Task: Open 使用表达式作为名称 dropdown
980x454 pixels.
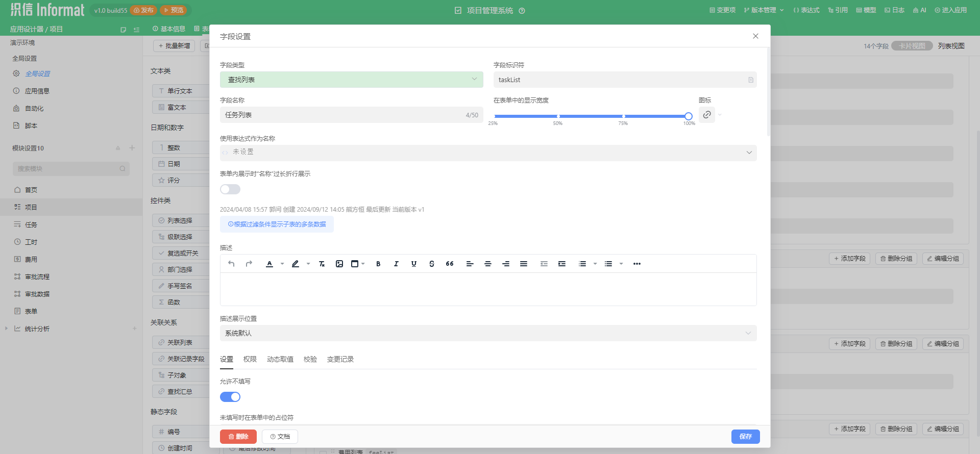Action: click(488, 153)
